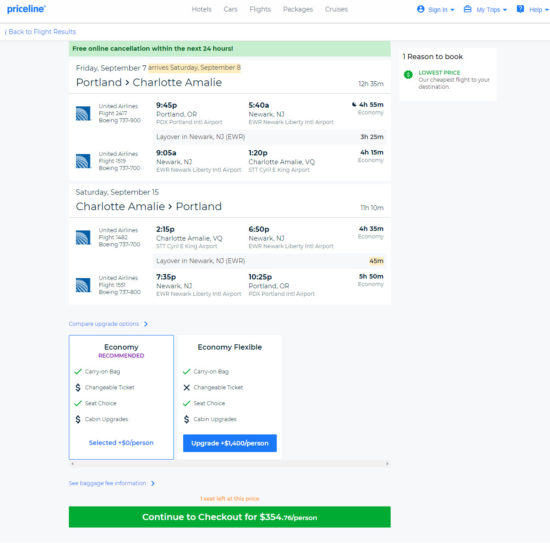
Task: Click overnight moon icon beside 4h 55m
Action: [354, 105]
